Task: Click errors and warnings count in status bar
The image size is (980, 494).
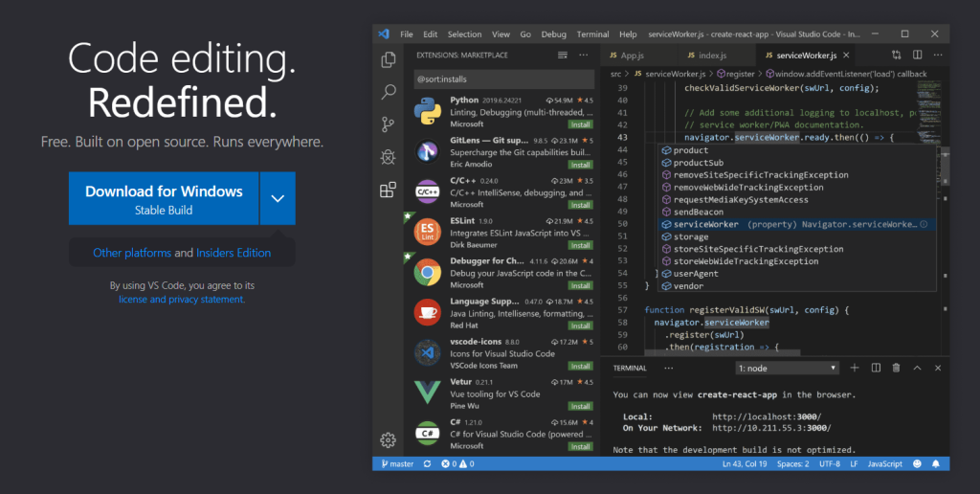Action: pos(457,464)
